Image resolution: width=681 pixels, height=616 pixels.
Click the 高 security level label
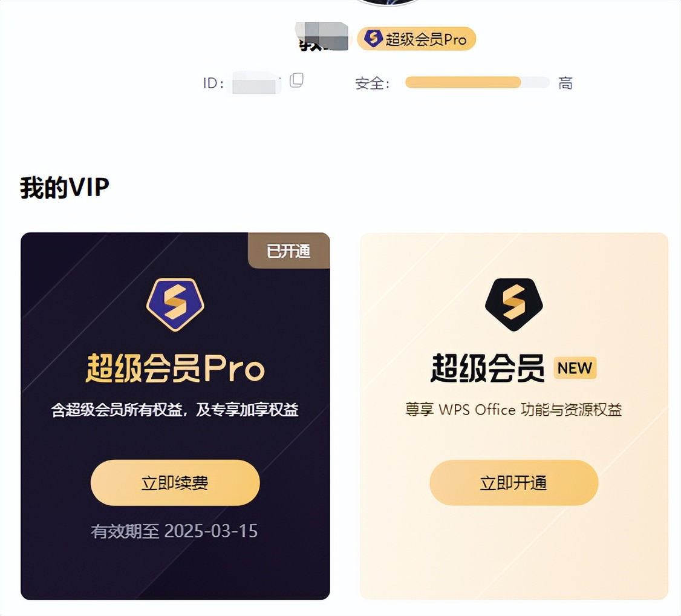tap(565, 82)
